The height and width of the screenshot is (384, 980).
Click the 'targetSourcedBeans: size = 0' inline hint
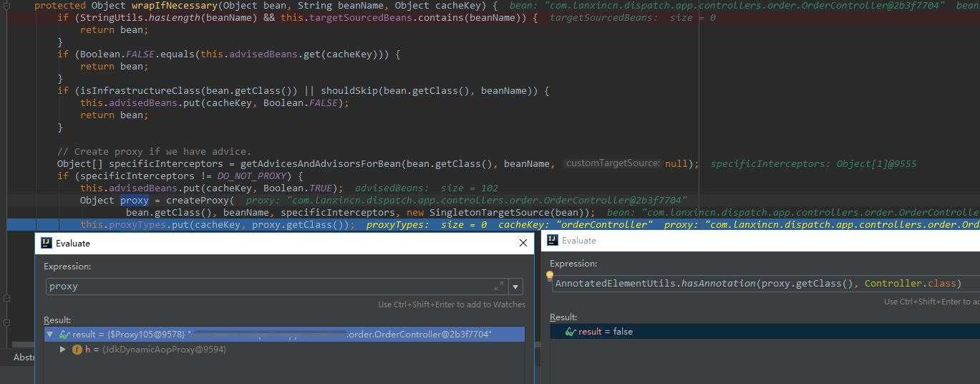(632, 18)
